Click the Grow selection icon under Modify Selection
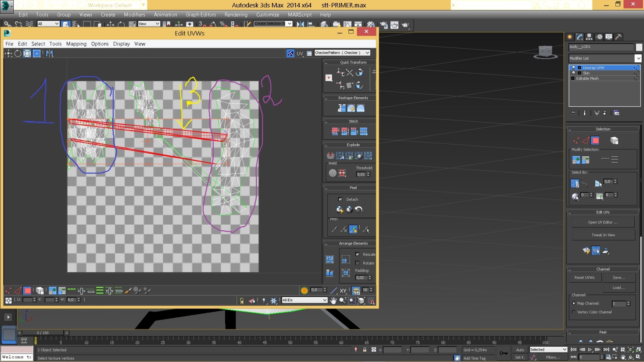The height and width of the screenshot is (362, 644). click(576, 160)
